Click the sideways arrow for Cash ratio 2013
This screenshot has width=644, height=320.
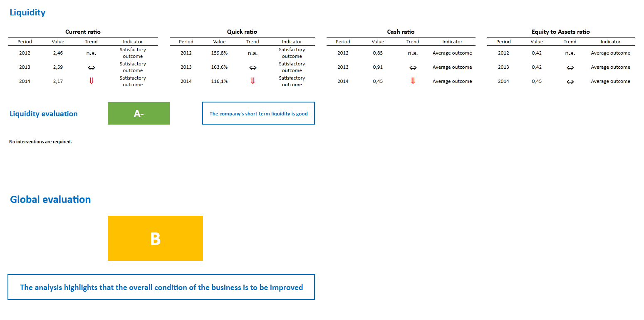coord(413,67)
